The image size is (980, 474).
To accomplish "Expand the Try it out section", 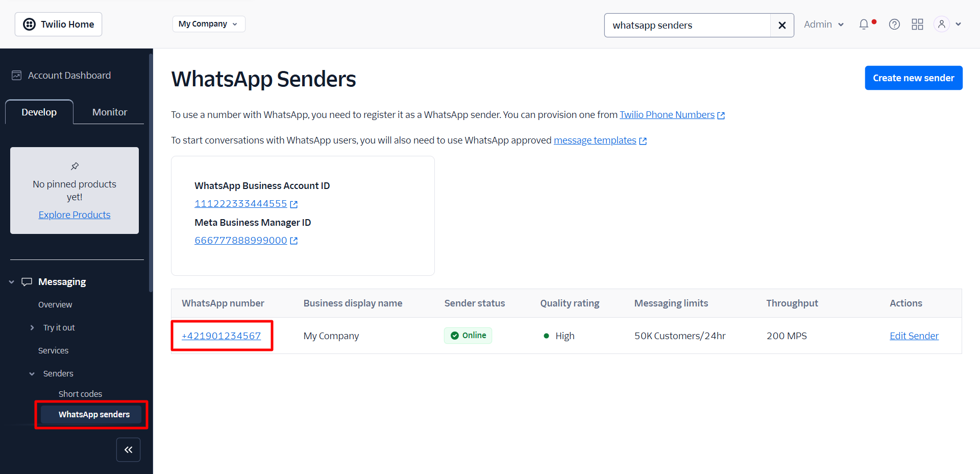I will pos(32,328).
